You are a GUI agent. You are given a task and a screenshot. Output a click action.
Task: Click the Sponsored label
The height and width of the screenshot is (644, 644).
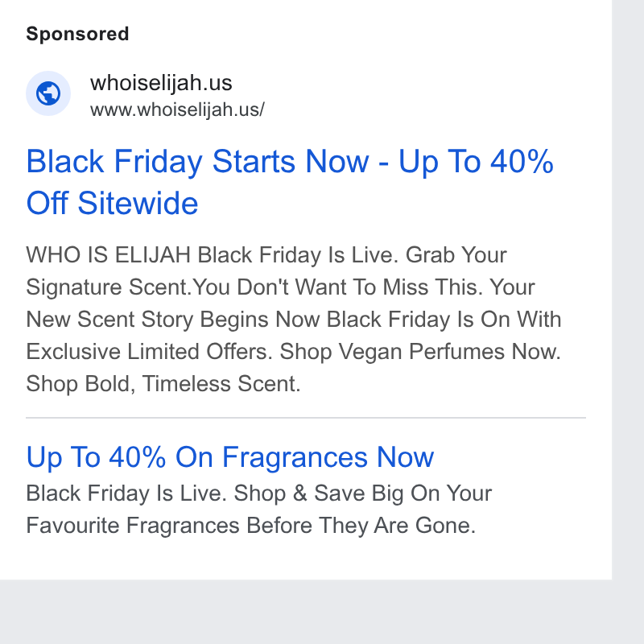click(x=77, y=34)
